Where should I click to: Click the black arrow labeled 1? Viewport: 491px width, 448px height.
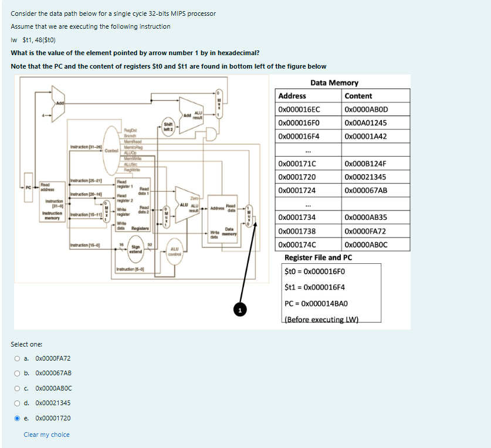point(240,309)
